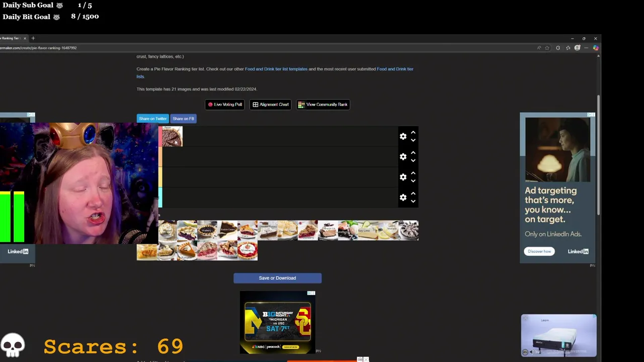The height and width of the screenshot is (362, 644).
Task: Open settings gear for the cyan tier row
Action: [403, 198]
